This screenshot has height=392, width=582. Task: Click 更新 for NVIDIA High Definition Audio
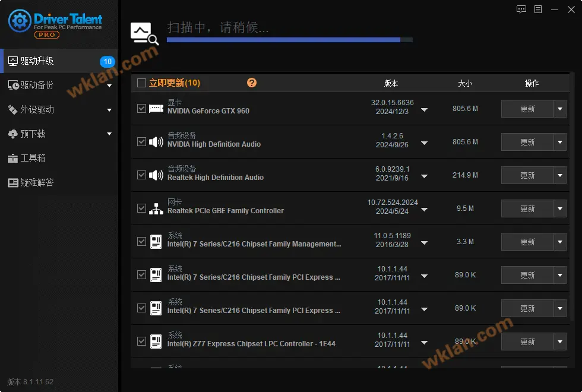coord(527,142)
